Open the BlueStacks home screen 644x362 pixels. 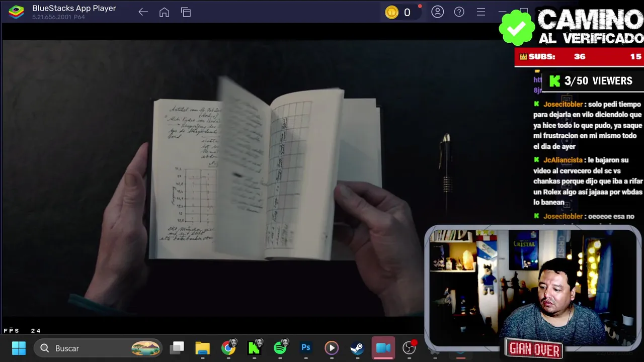tap(165, 12)
